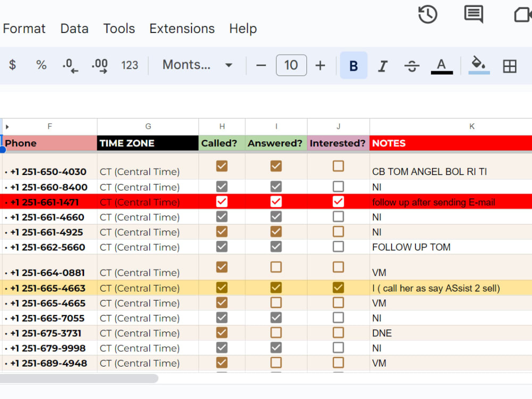Viewport: 532px width, 399px height.
Task: Open the Data menu
Action: (74, 29)
